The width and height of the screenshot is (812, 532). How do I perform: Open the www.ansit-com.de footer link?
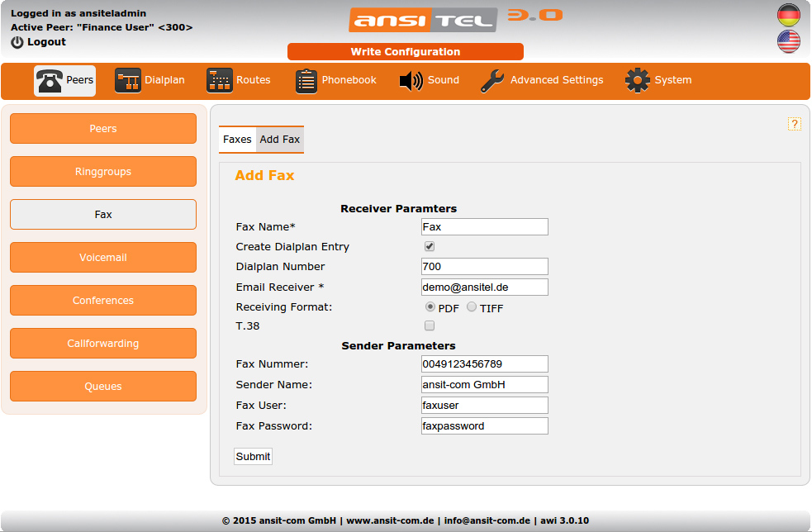[x=390, y=520]
